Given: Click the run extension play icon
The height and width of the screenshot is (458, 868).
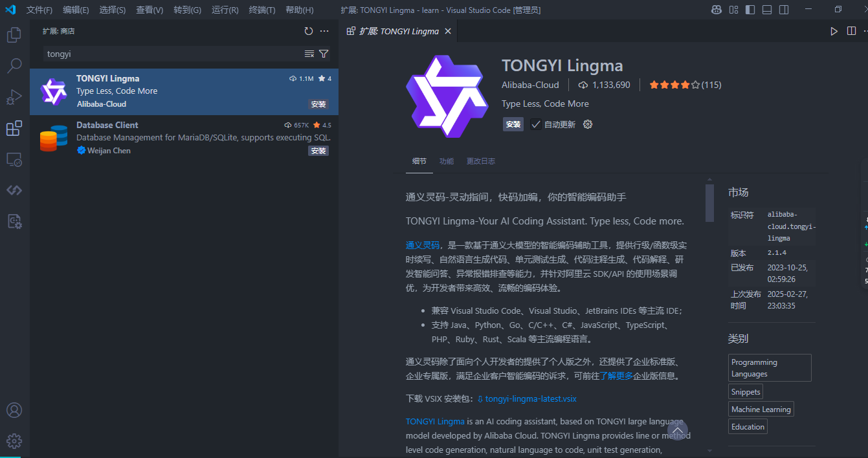Looking at the screenshot, I should click(834, 30).
